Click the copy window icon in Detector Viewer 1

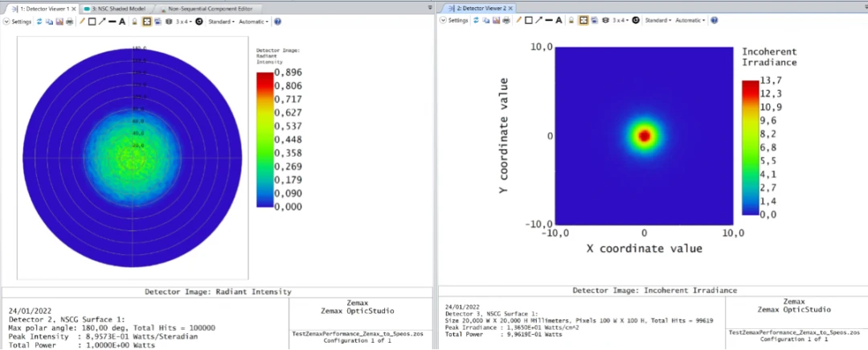(x=49, y=22)
